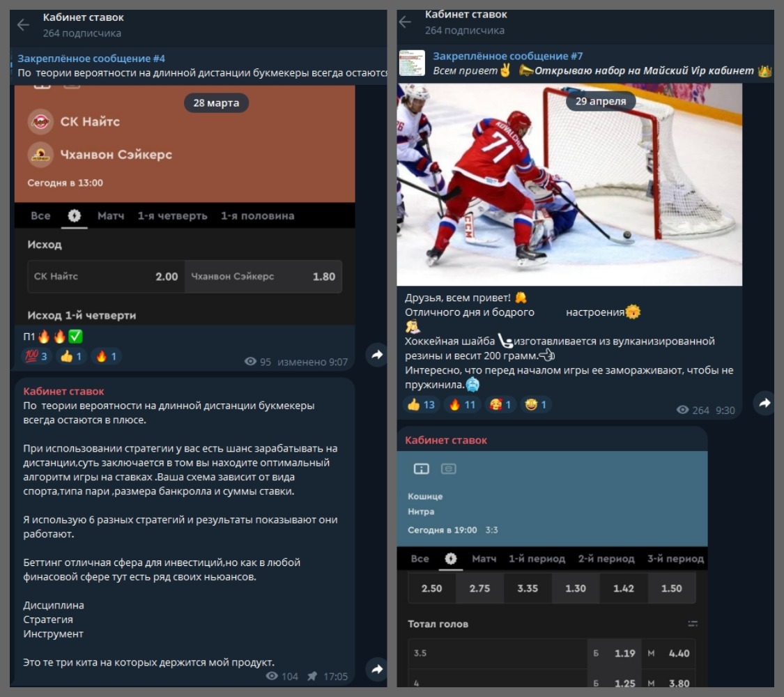Switch to the 1-я четверть tab
This screenshot has height=697, width=784.
[172, 216]
